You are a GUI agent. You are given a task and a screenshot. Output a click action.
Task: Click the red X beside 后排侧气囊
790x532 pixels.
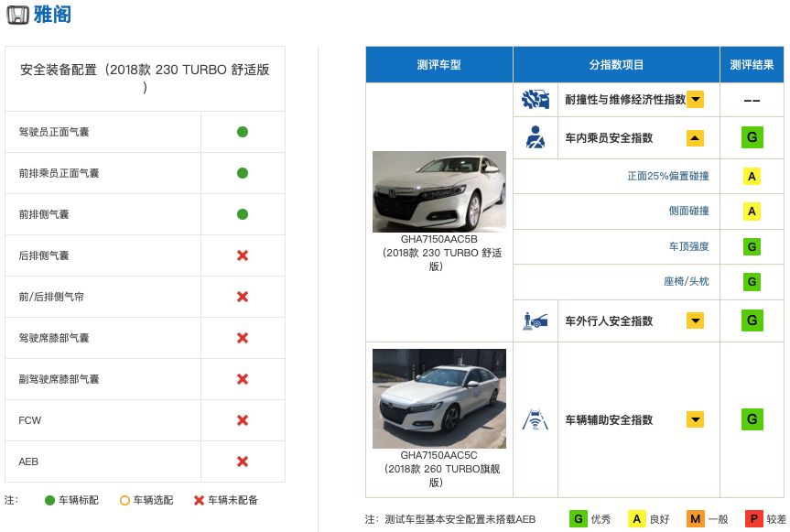pos(242,255)
